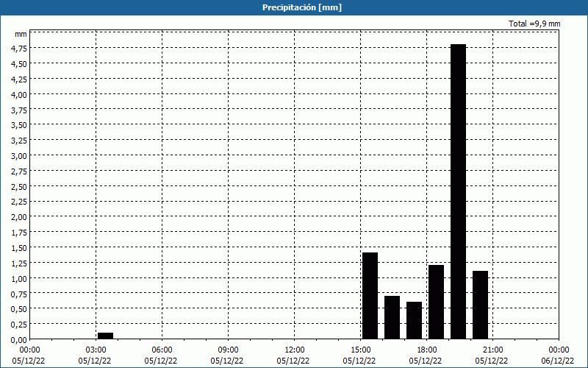Screen dimensions: 588x368
Task: Select the 21:00 time axis label
Action: click(x=492, y=350)
